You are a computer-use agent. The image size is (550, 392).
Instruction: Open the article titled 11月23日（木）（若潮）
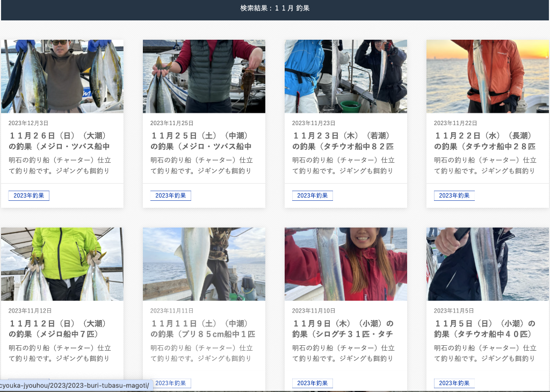tap(343, 141)
